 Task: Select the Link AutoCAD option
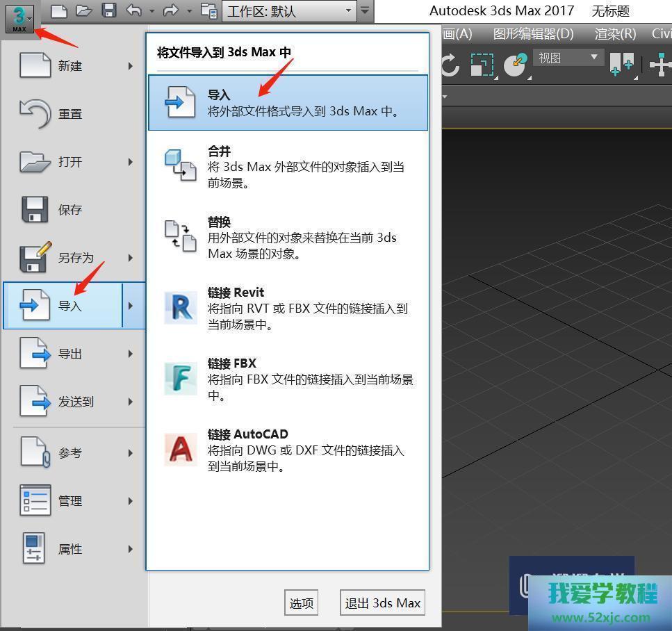click(x=288, y=450)
